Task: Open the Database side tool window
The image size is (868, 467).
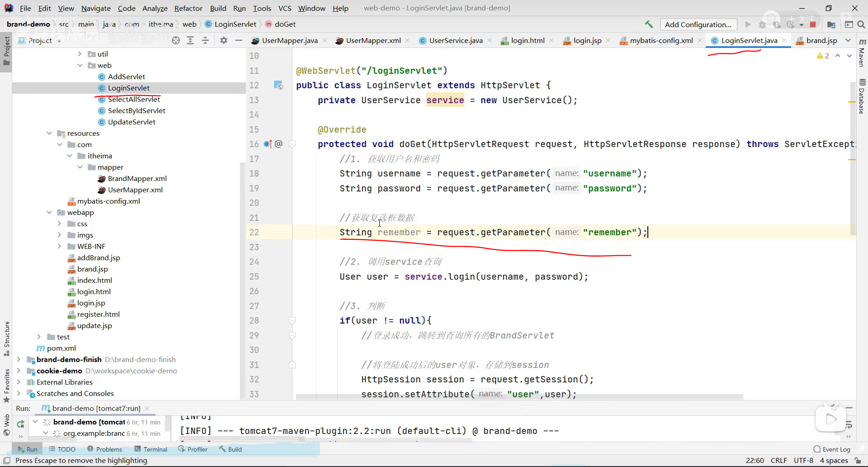Action: click(862, 96)
